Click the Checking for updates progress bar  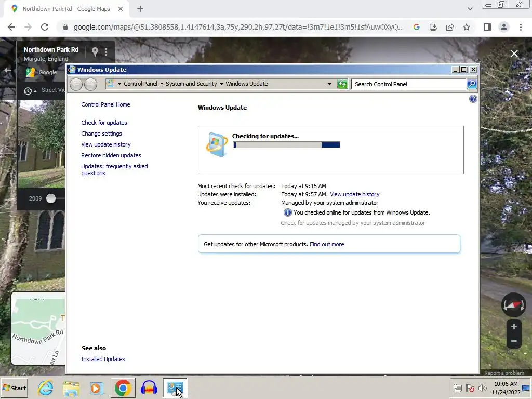click(286, 145)
